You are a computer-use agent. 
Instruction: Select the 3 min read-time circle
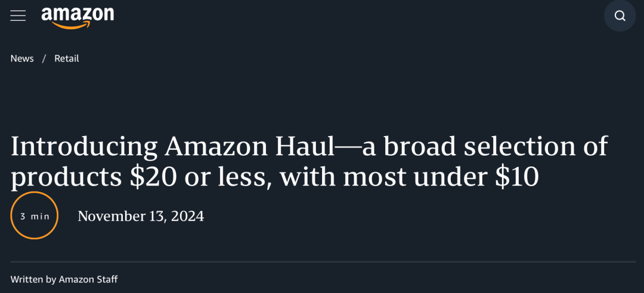pos(34,215)
